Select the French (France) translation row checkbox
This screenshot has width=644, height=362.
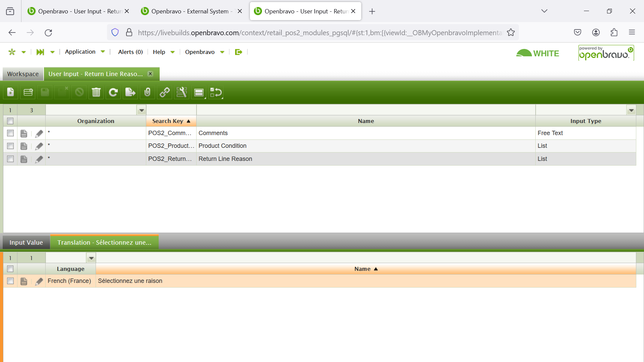tap(10, 281)
